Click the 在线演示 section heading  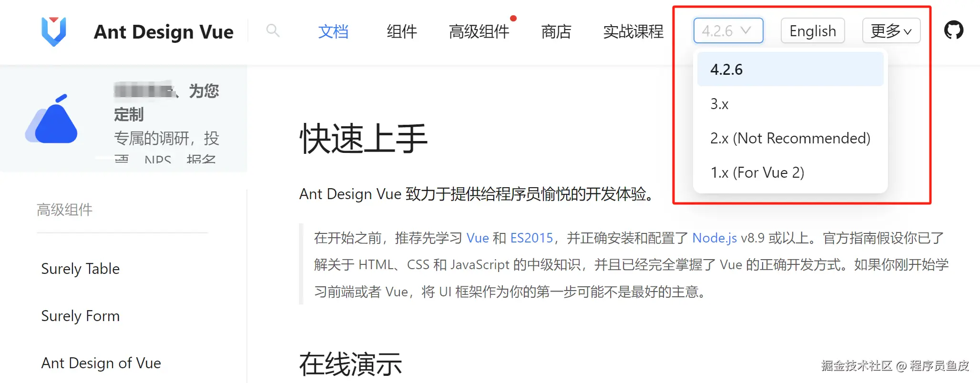pos(350,364)
